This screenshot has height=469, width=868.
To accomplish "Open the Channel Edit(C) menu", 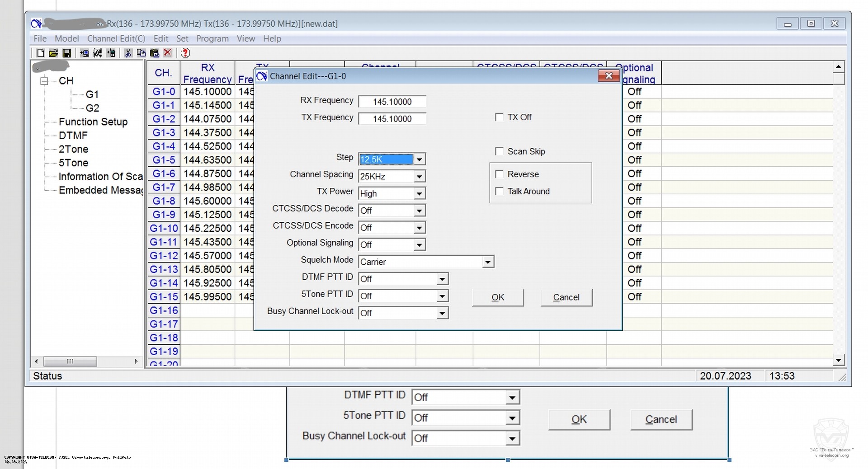I will pyautogui.click(x=116, y=39).
